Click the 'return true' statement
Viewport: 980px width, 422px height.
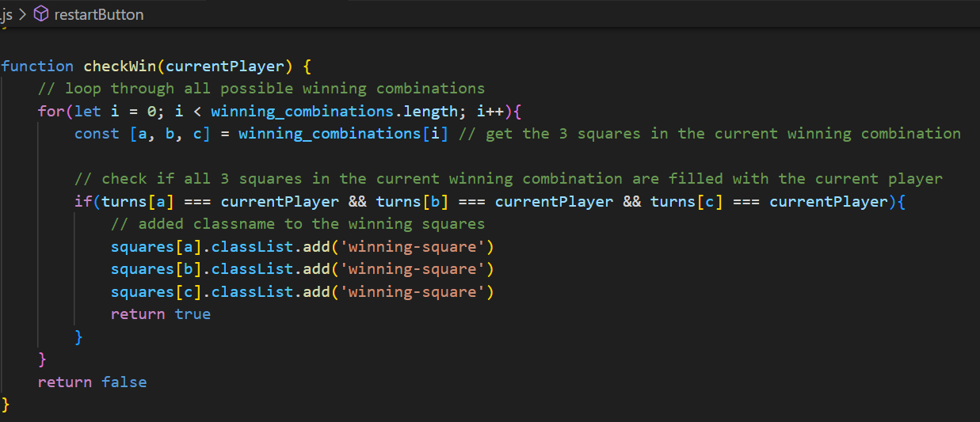tap(161, 314)
